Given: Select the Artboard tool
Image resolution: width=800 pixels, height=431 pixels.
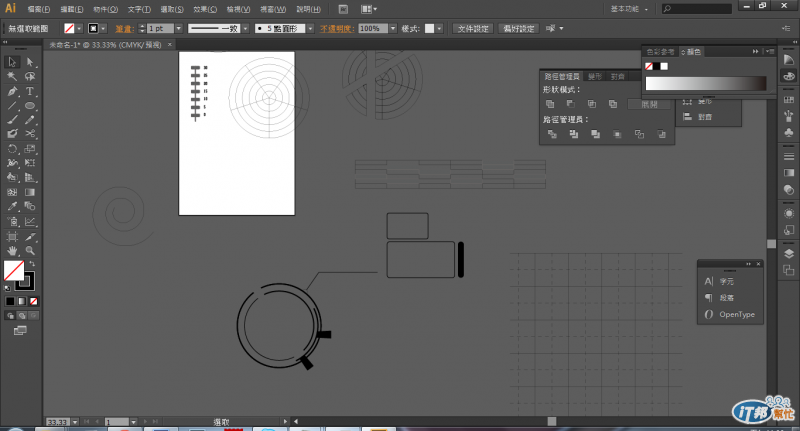Looking at the screenshot, I should coord(12,237).
